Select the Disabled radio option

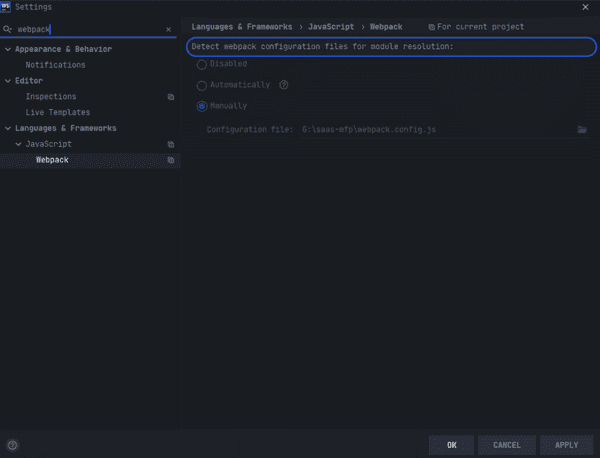202,64
